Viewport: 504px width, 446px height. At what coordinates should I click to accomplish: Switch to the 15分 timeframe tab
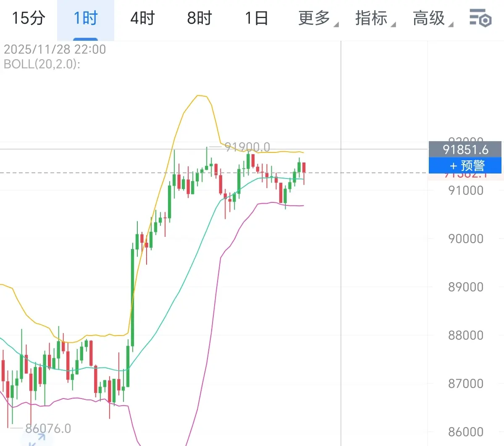(x=28, y=18)
